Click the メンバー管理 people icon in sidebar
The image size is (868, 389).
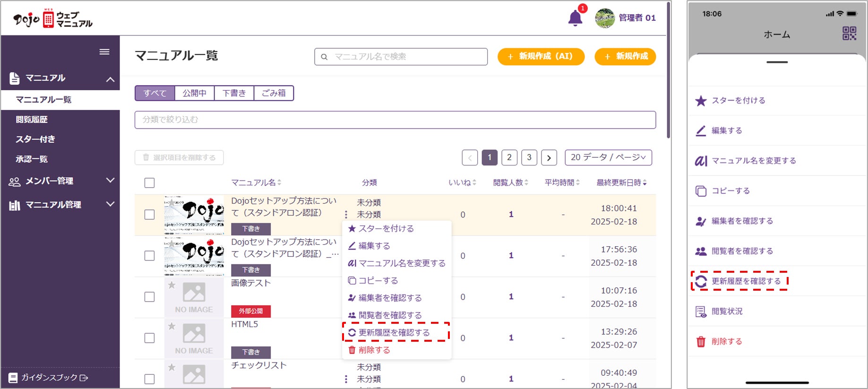click(x=15, y=182)
